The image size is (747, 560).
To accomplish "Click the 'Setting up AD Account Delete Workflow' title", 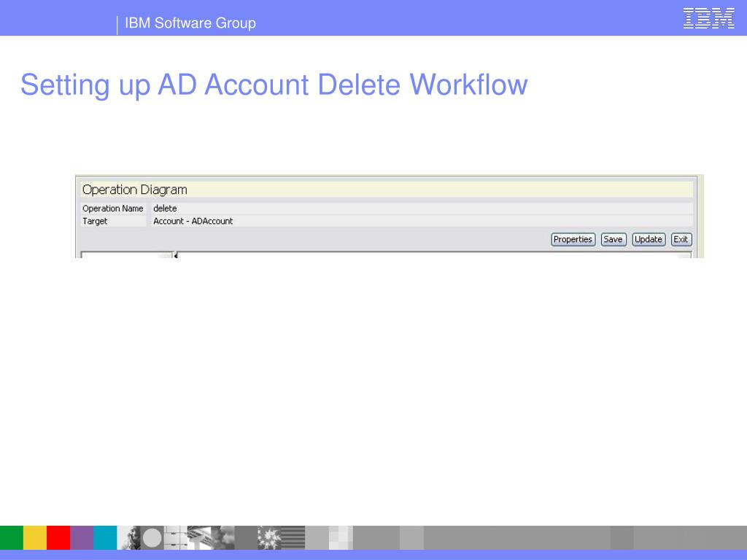I will pos(274,85).
